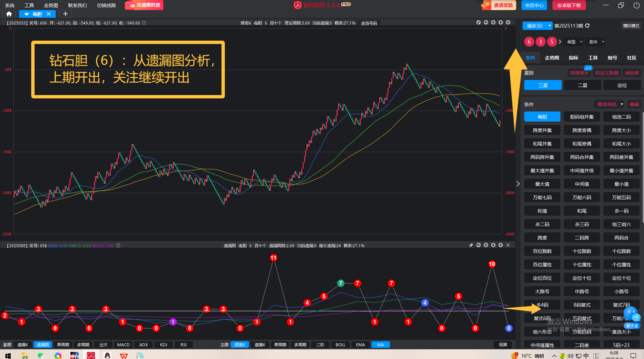Open the 条件 dropdown next to 类型
This screenshot has height=359, width=644.
coord(596,42)
